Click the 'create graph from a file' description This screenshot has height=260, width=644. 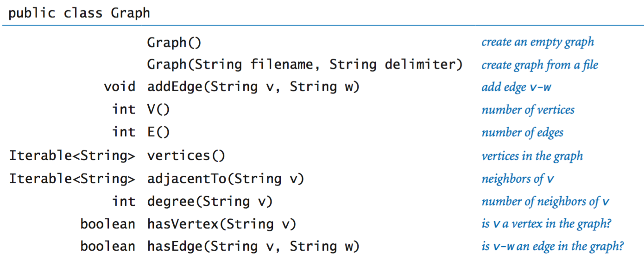[x=540, y=65]
